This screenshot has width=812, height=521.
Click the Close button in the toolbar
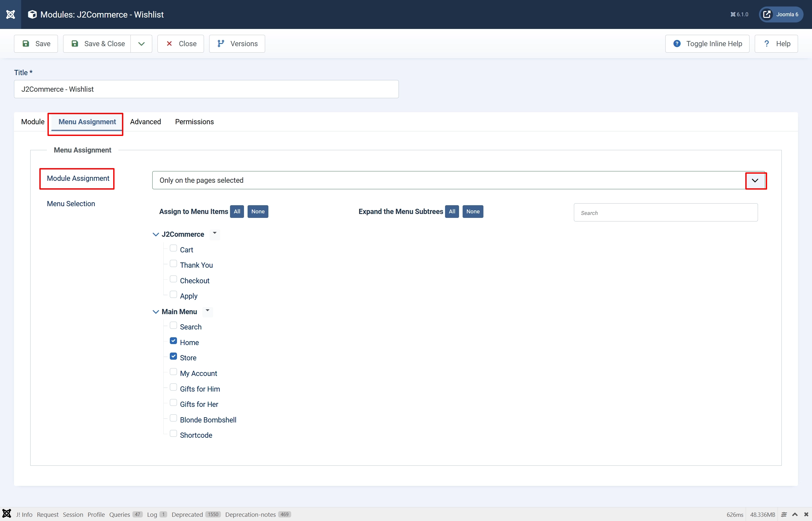pyautogui.click(x=181, y=44)
